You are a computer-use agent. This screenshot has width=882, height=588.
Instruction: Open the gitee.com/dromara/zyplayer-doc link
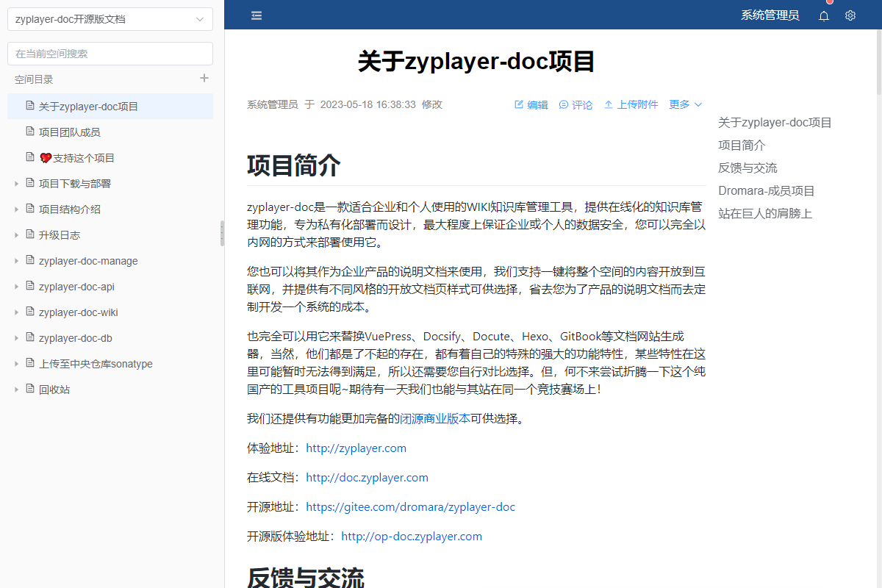pyautogui.click(x=410, y=507)
